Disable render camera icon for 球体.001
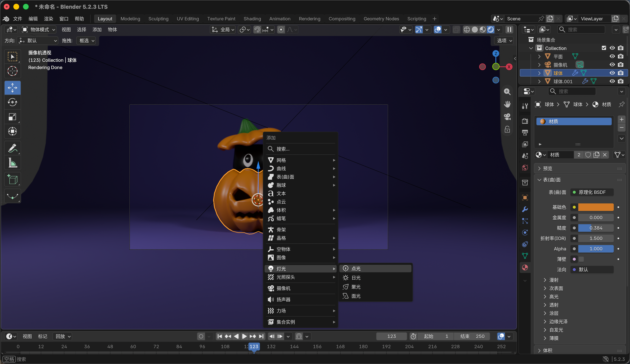 620,81
